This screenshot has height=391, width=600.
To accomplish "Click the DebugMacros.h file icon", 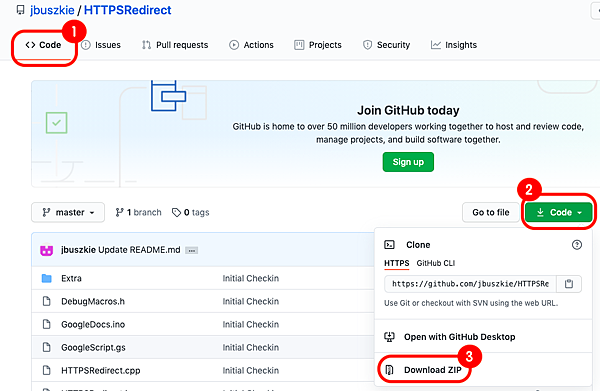I will point(47,301).
